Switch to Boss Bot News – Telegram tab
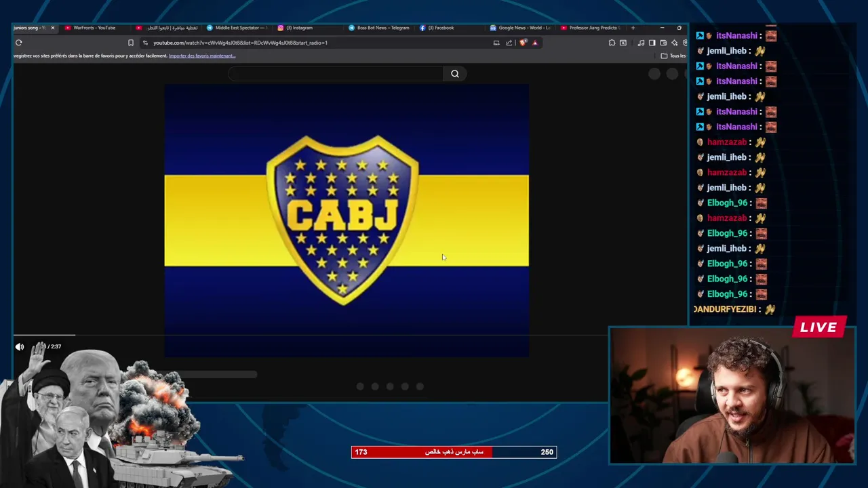The height and width of the screenshot is (488, 868). (378, 28)
